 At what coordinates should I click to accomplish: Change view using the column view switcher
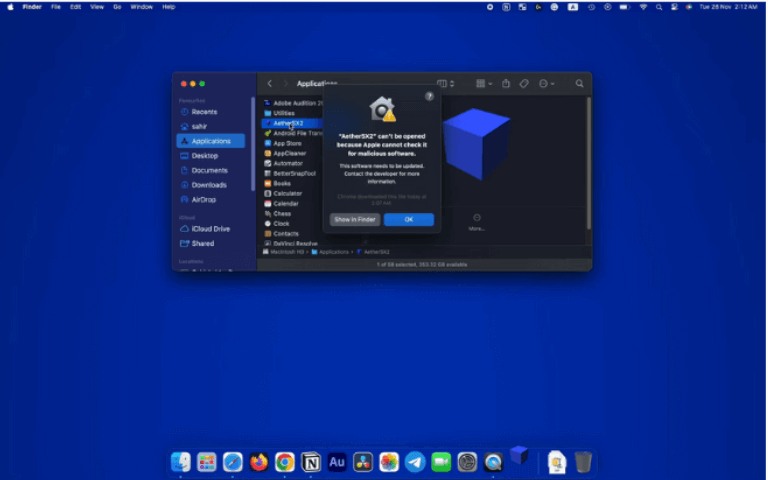click(x=445, y=84)
